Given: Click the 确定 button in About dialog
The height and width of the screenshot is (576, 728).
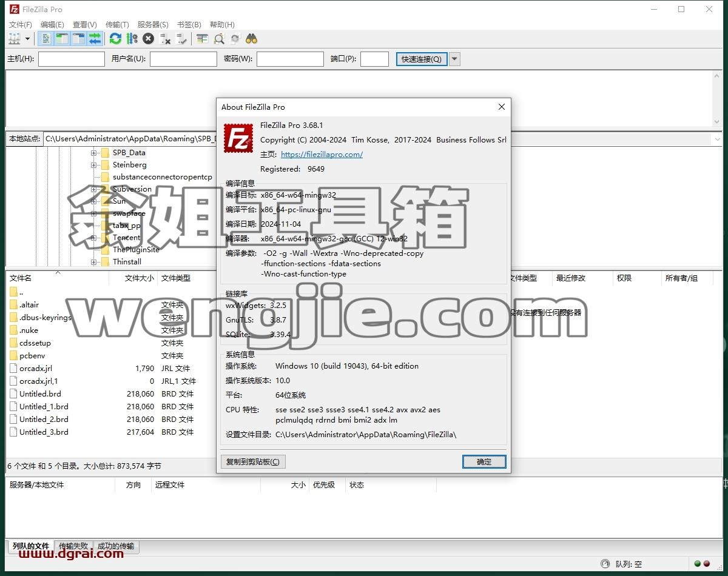Looking at the screenshot, I should tap(484, 461).
